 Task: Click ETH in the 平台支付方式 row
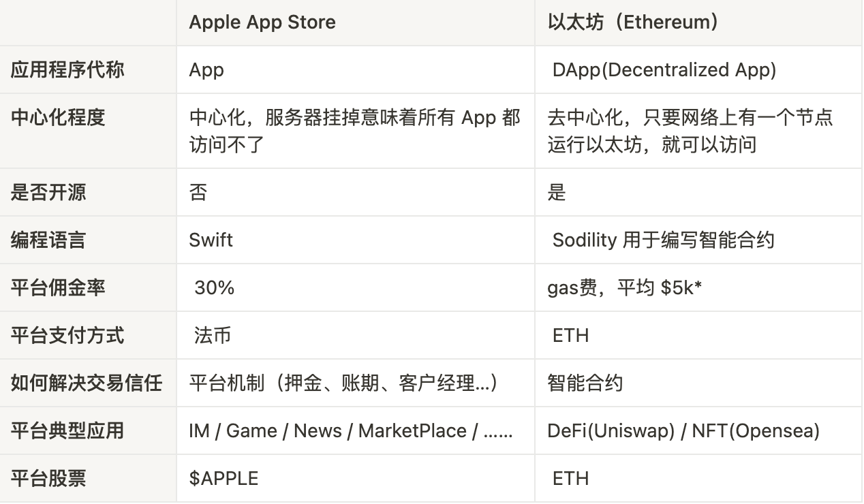pos(570,336)
